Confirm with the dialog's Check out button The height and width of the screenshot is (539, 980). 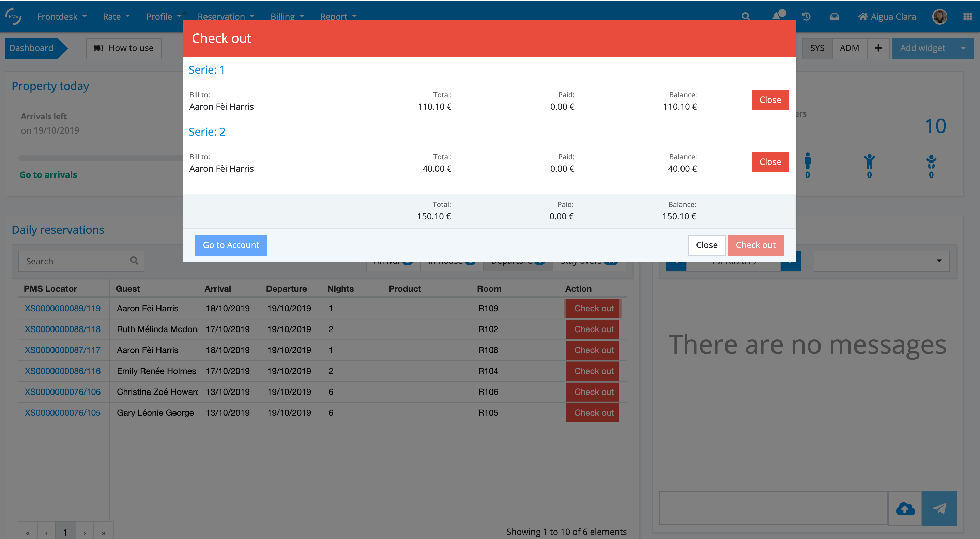[x=755, y=245]
